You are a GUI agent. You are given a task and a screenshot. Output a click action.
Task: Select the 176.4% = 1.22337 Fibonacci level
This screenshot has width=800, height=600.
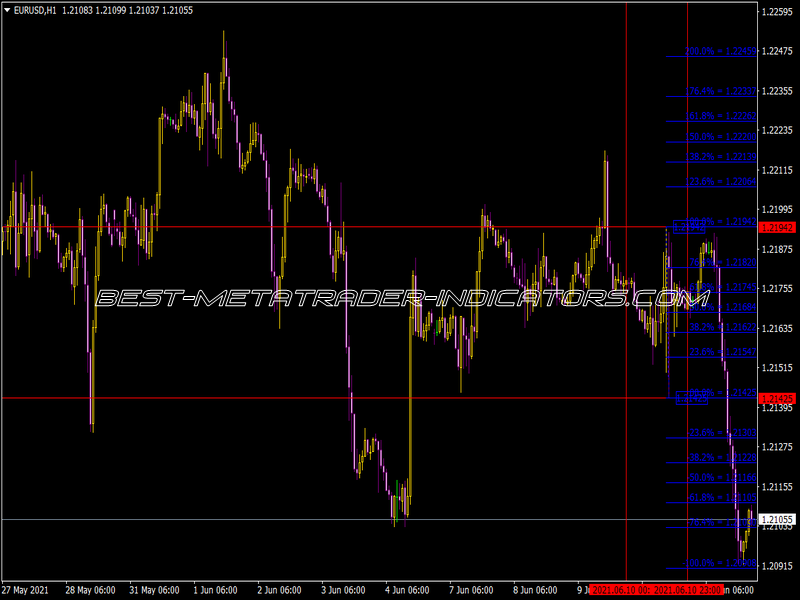tap(721, 91)
